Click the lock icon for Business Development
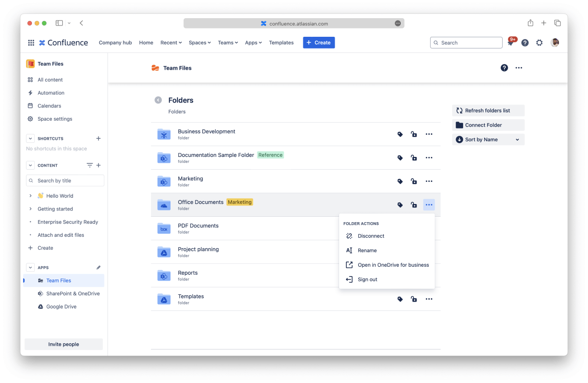Image resolution: width=588 pixels, height=383 pixels. coord(414,134)
